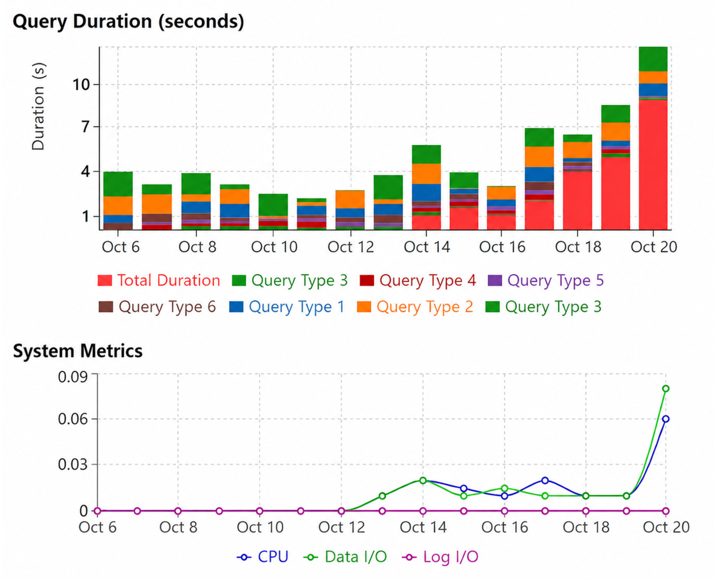719x588 pixels.
Task: Click the Duration (s) y-axis label
Action: 38,106
